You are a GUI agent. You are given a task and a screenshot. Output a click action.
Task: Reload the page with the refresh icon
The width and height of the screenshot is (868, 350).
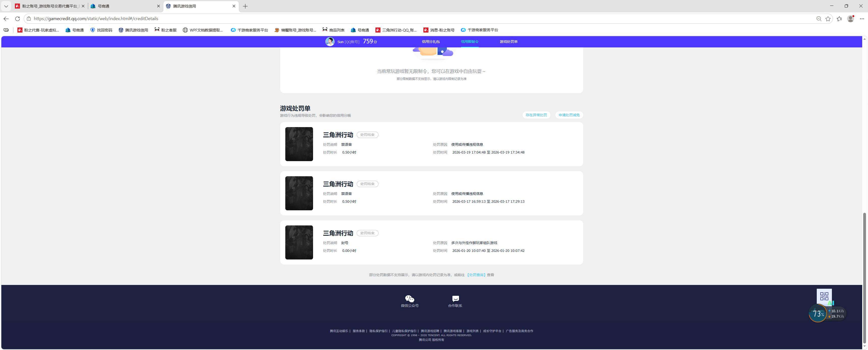(x=17, y=18)
